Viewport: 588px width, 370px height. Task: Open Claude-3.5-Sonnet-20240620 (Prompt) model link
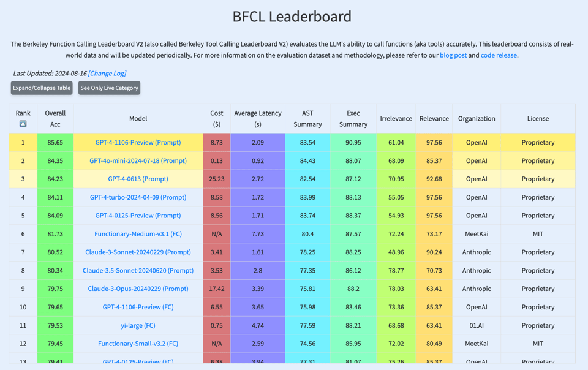click(138, 270)
